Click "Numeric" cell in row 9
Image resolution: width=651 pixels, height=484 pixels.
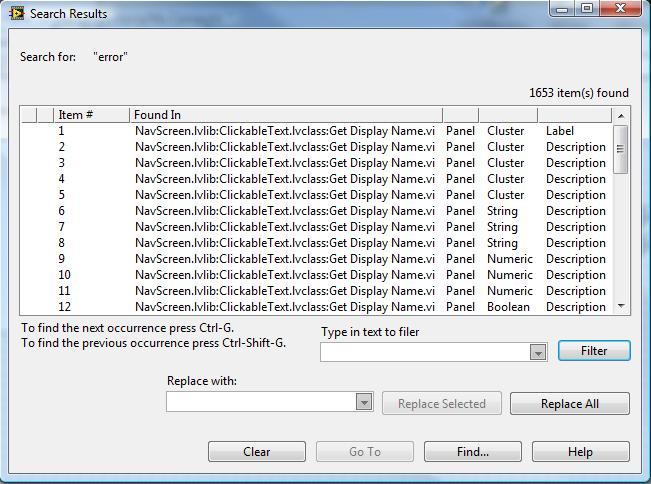coord(510,259)
